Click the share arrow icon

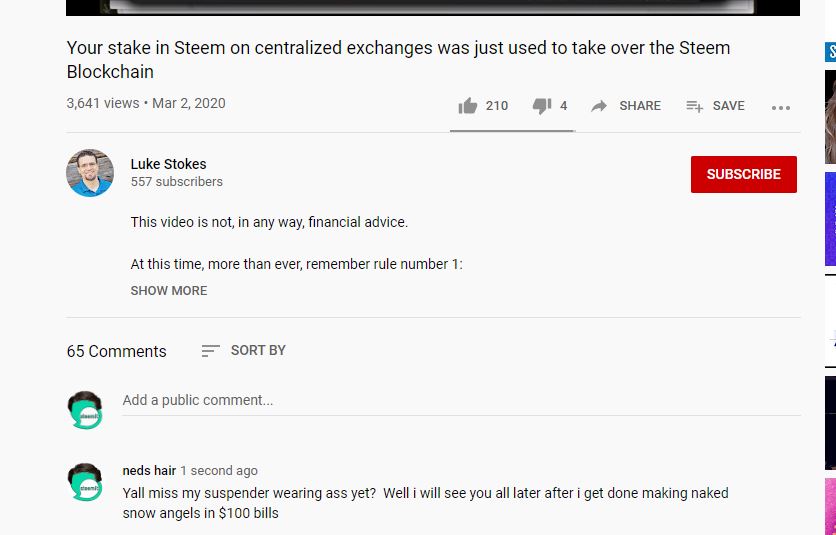coord(599,106)
